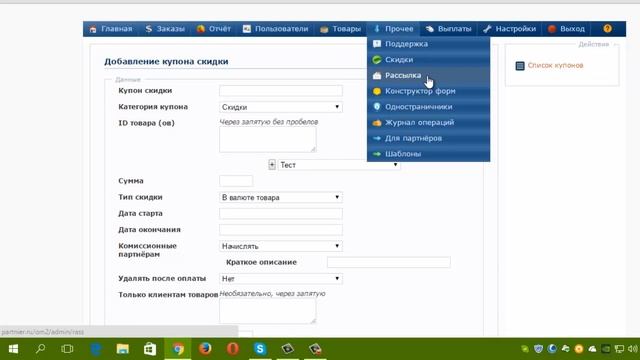Open the Выплаты menu item

pyautogui.click(x=448, y=29)
